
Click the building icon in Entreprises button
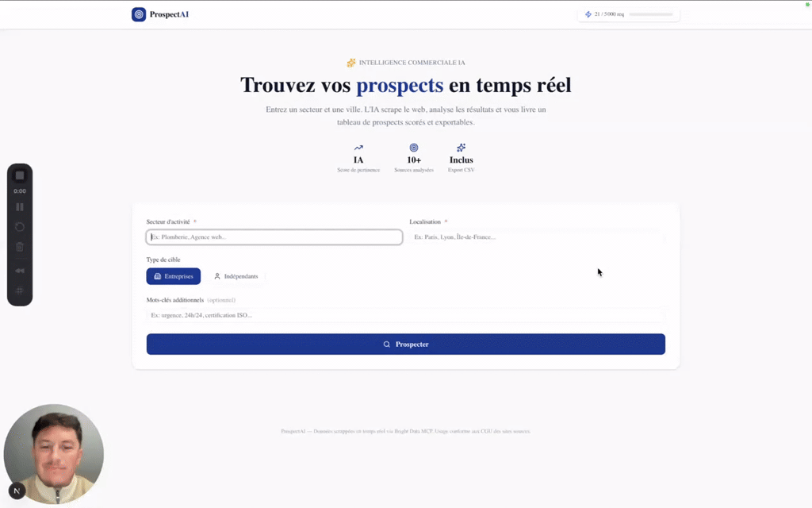point(158,276)
